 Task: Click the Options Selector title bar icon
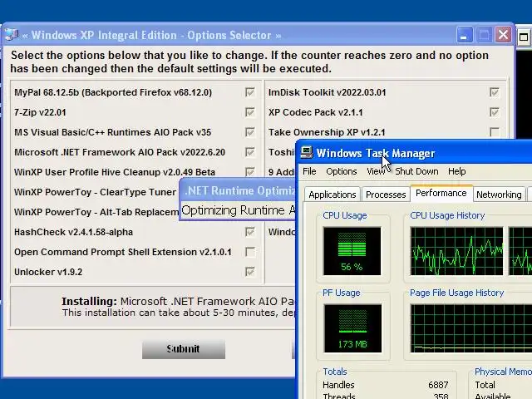click(x=11, y=35)
